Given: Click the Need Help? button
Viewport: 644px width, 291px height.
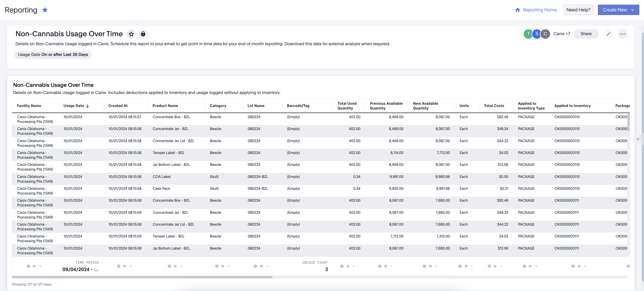Looking at the screenshot, I should pyautogui.click(x=578, y=10).
